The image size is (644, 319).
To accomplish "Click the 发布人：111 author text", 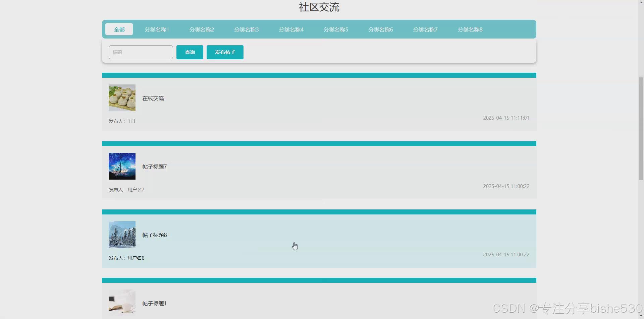I will (122, 121).
